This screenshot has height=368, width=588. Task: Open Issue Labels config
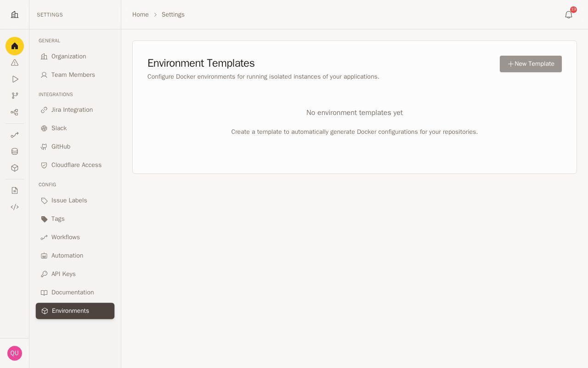pos(75,201)
